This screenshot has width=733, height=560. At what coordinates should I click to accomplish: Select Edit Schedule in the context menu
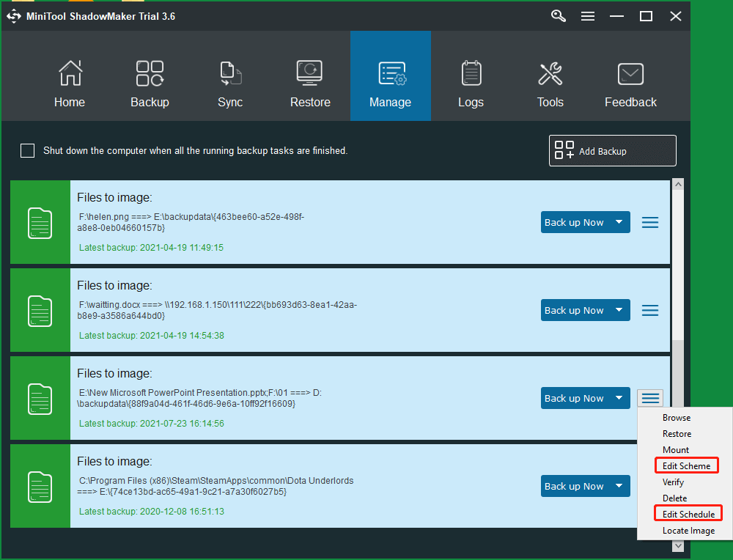point(688,514)
